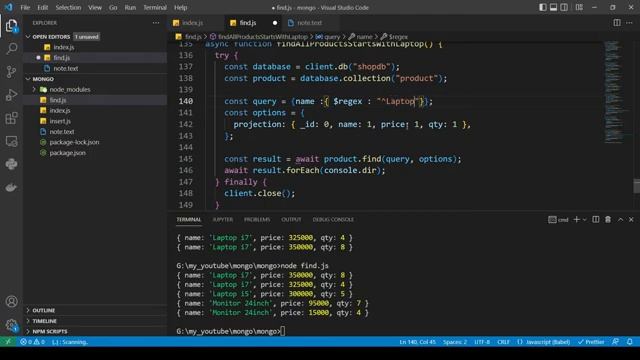Open the Selection menu
640x360 pixels.
pyautogui.click(x=68, y=7)
